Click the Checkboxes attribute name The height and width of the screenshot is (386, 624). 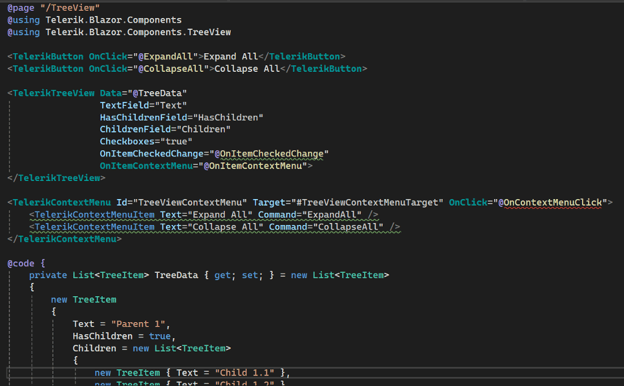click(127, 142)
